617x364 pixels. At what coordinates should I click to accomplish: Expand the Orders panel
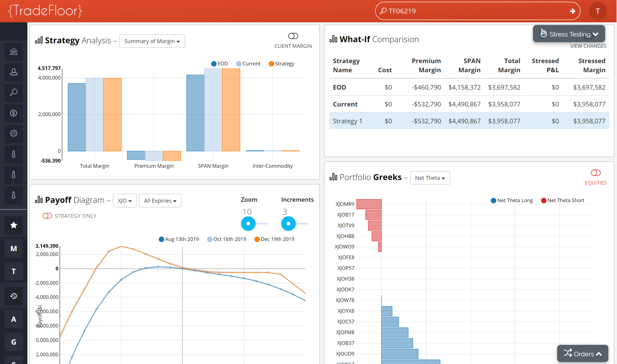point(583,354)
